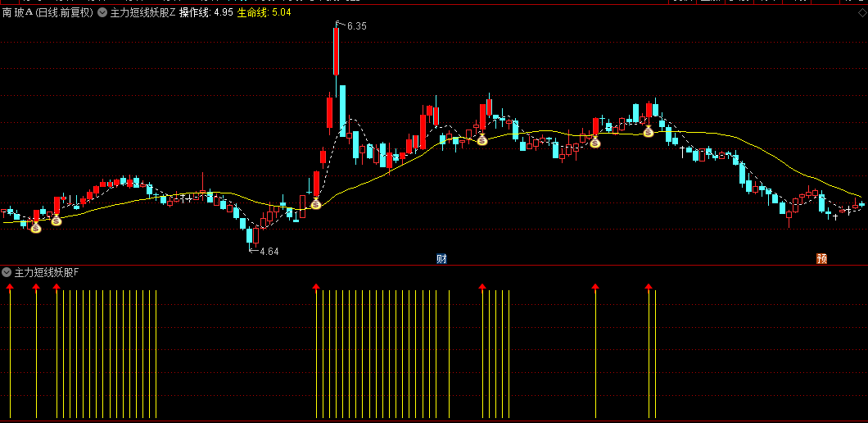Click the 6.35 high price label

pos(357,25)
